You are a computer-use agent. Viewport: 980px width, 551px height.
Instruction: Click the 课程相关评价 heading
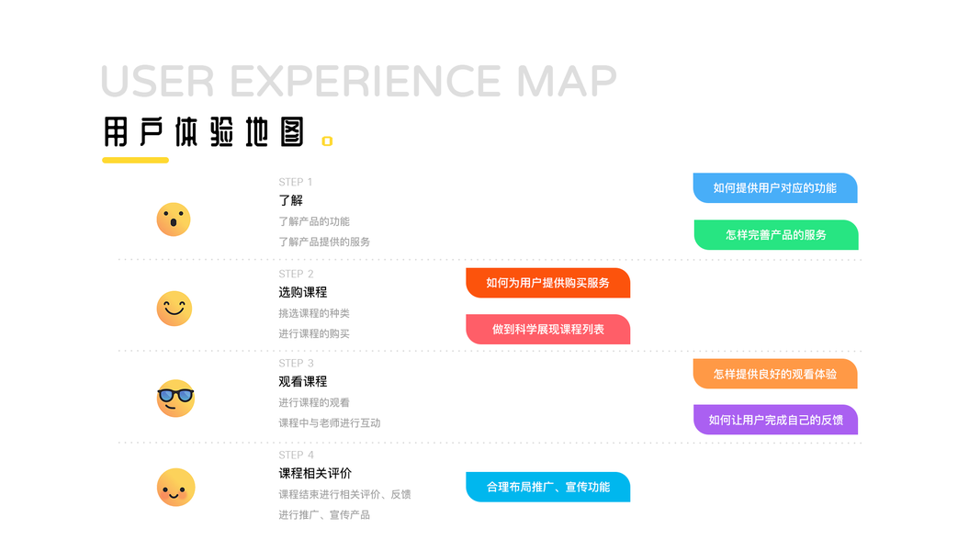[x=315, y=474]
